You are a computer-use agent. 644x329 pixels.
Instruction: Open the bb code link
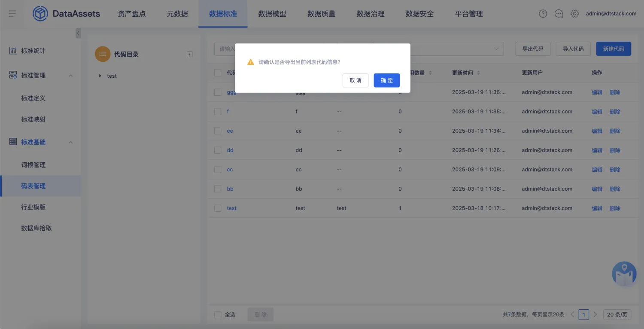pyautogui.click(x=230, y=189)
